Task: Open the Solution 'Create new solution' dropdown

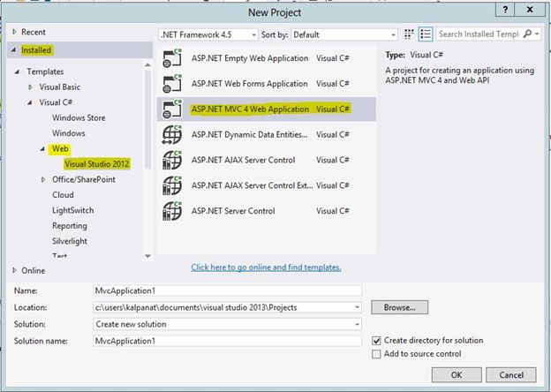Action: coord(227,324)
